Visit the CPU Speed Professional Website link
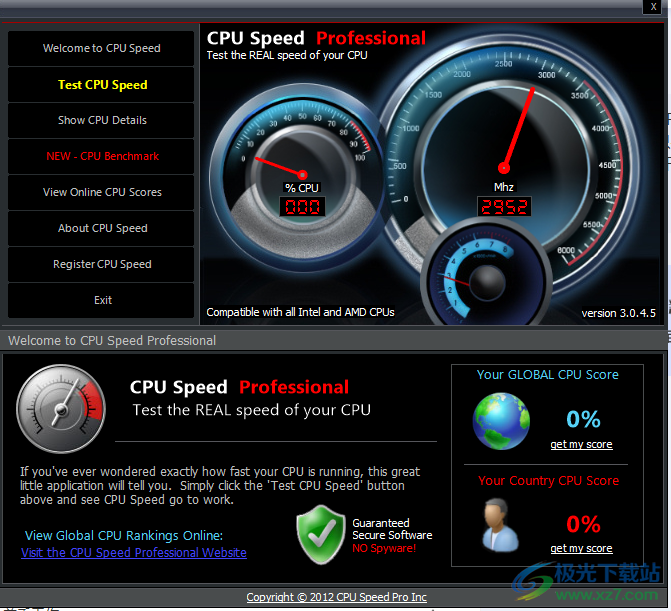The height and width of the screenshot is (611, 671). point(134,553)
